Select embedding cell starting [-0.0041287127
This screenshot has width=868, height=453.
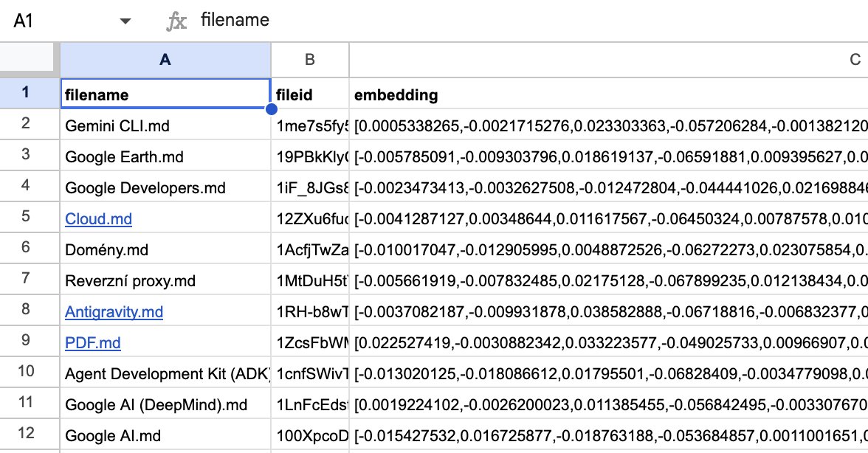[609, 218]
